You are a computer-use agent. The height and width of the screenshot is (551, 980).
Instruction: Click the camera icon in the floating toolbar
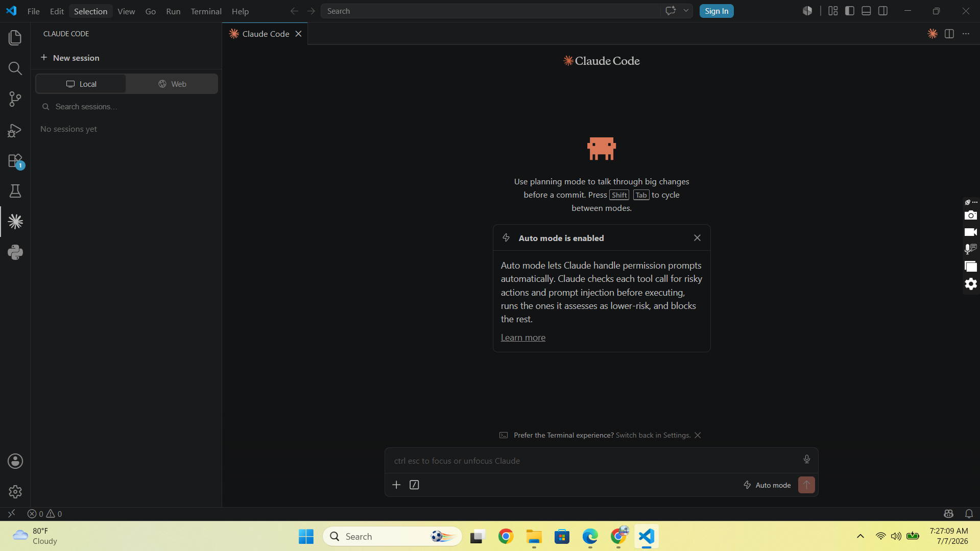tap(970, 215)
